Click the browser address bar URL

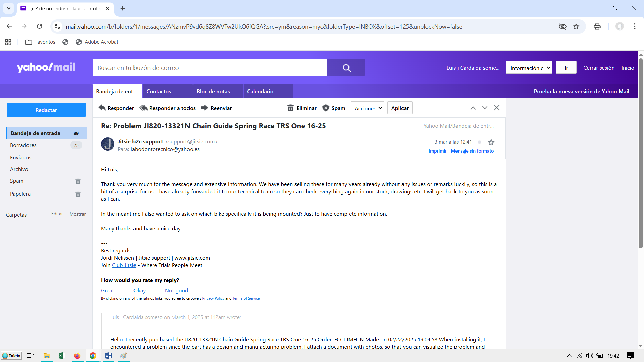pos(264,27)
